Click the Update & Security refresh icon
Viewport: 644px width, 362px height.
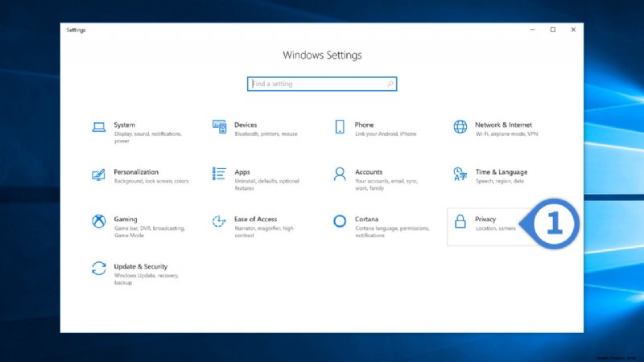(x=98, y=269)
